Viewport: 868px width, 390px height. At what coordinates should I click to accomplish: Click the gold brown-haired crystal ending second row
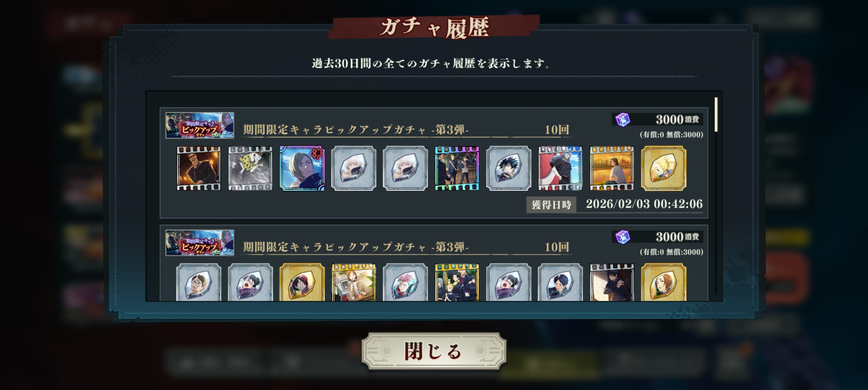[x=664, y=282]
